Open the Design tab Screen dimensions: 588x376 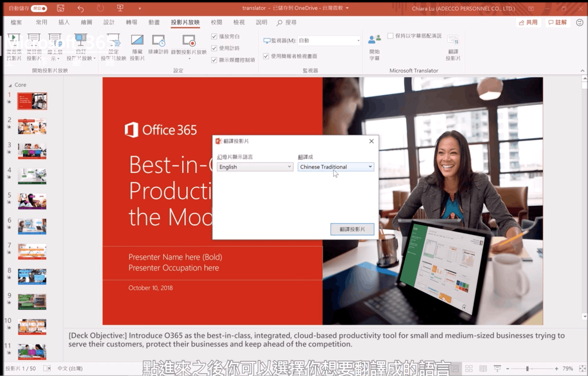[109, 22]
